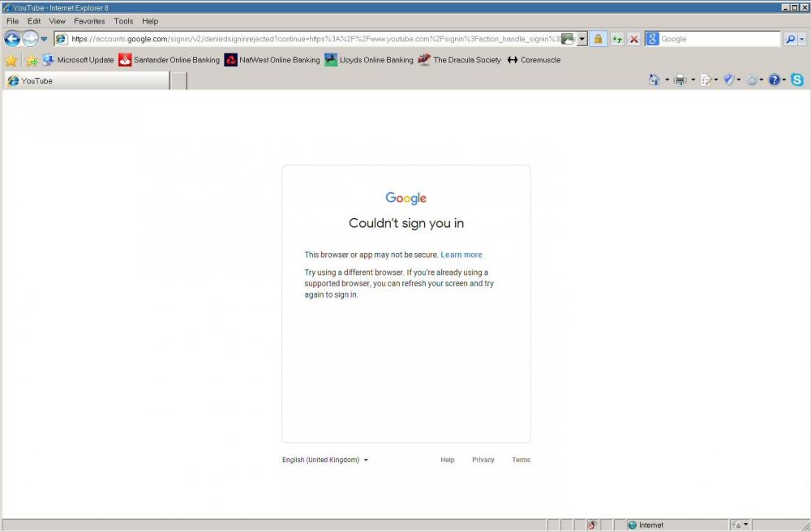Open the English (United Kingdom) language dropdown

click(324, 460)
